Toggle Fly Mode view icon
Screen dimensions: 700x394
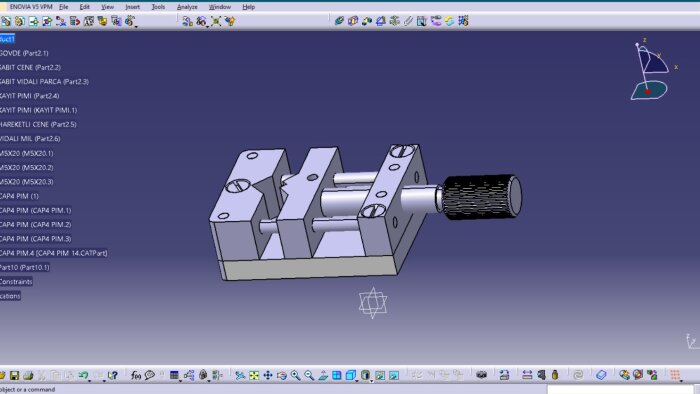click(x=240, y=375)
